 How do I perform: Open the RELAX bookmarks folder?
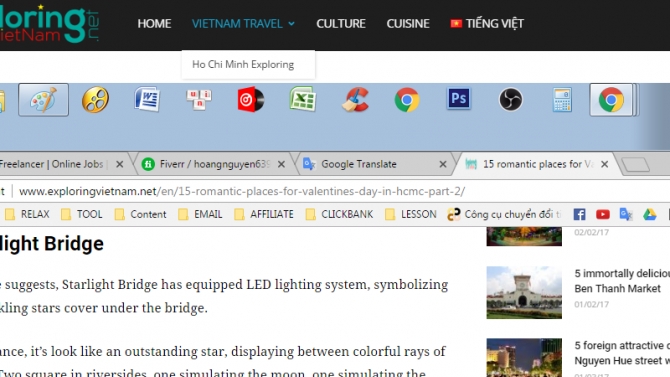coord(27,214)
